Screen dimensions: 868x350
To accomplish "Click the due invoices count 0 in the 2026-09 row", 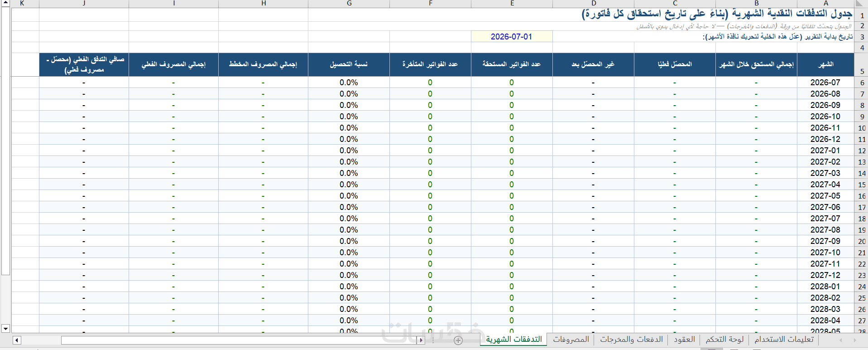I will pos(512,105).
